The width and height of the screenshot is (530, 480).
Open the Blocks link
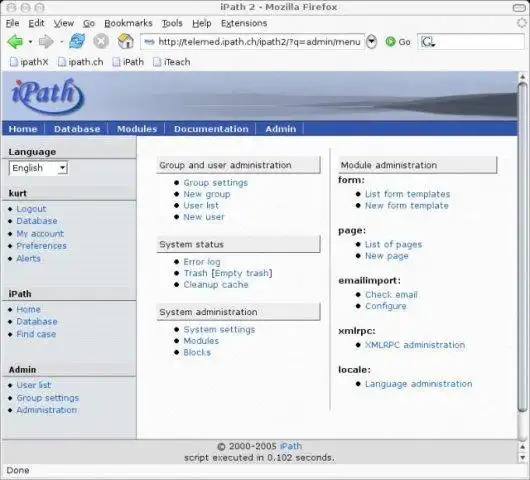click(x=197, y=352)
